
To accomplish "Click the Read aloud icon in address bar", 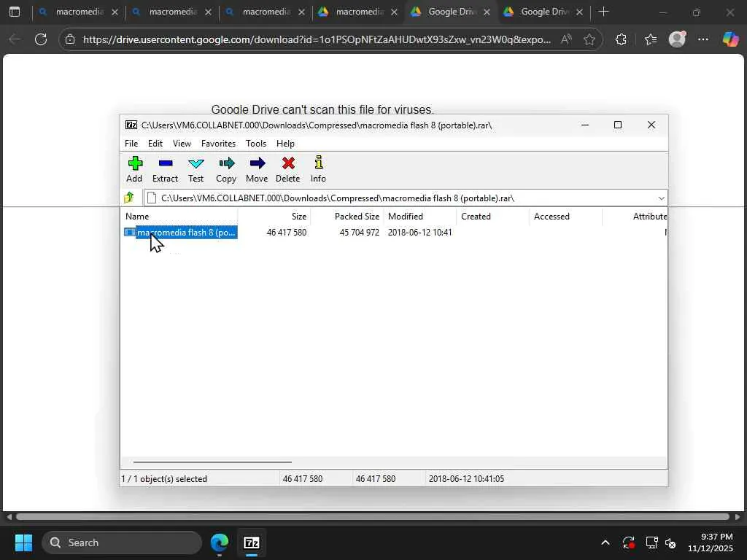I will pyautogui.click(x=566, y=39).
